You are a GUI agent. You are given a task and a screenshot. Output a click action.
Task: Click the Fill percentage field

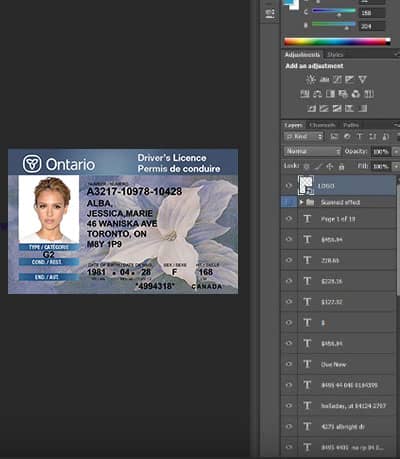click(381, 166)
